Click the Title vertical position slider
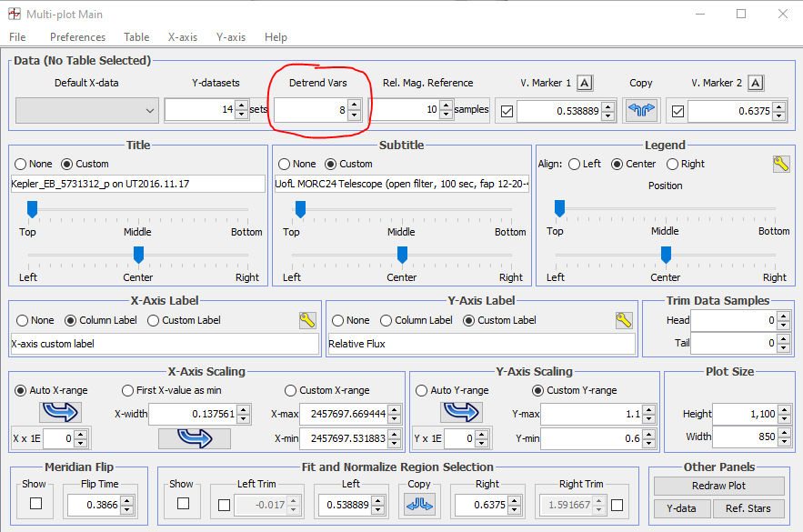Viewport: 803px width, 532px height. click(32, 210)
